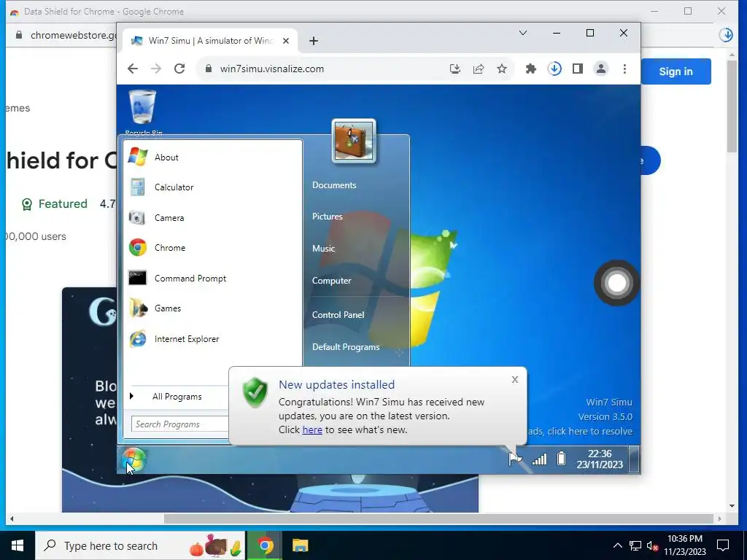The width and height of the screenshot is (747, 560).
Task: Open the Games entry
Action: [x=168, y=308]
